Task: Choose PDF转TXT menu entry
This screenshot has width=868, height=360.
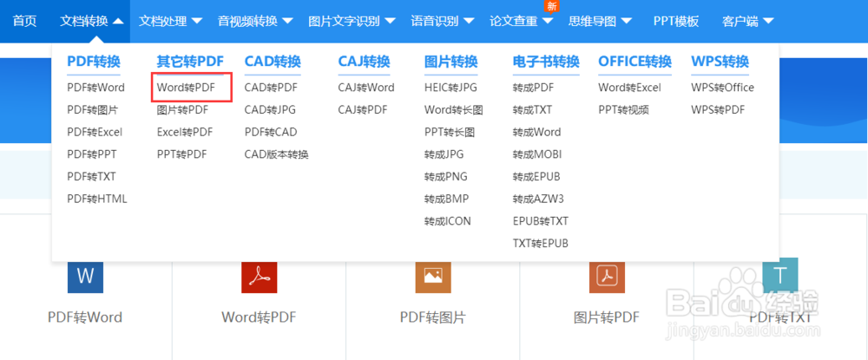Action: tap(91, 176)
